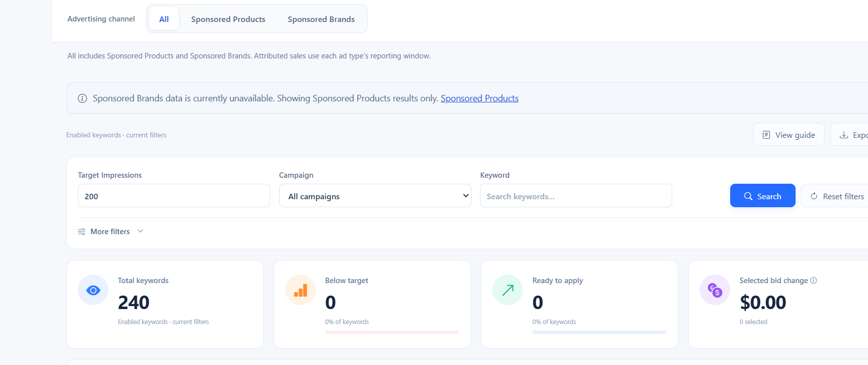Click the View guide document icon
The image size is (868, 365).
point(766,135)
